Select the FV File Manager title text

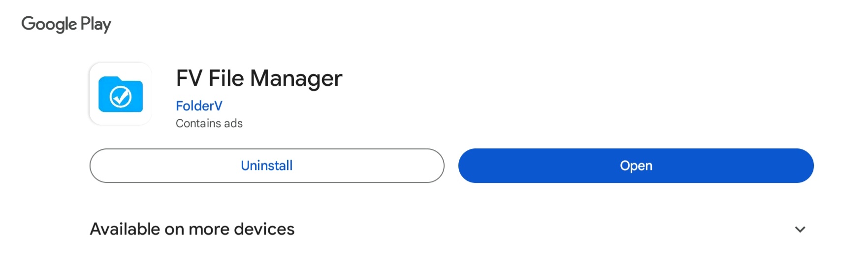coord(259,78)
